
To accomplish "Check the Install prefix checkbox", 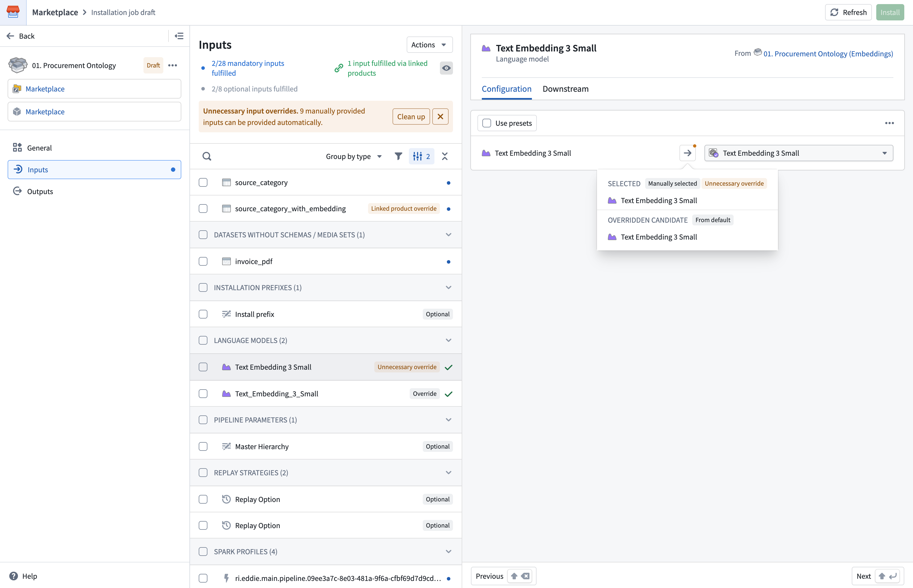I will pyautogui.click(x=203, y=314).
